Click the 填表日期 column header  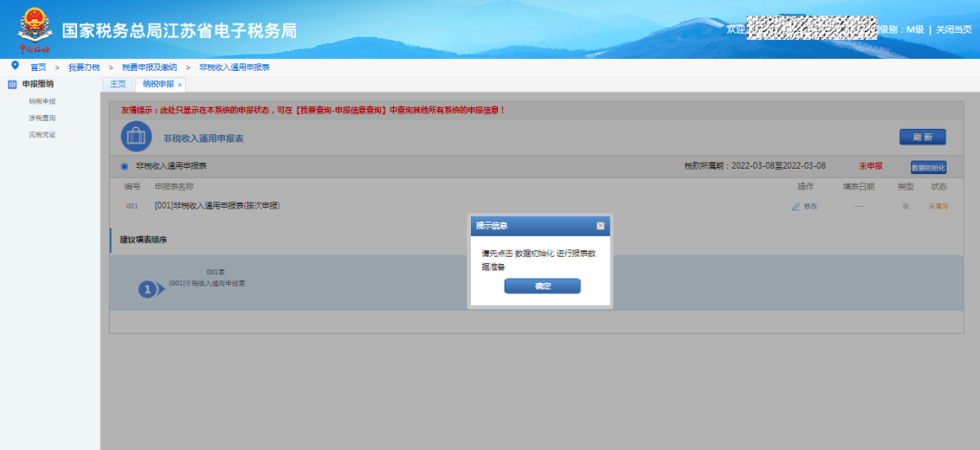pyautogui.click(x=858, y=187)
